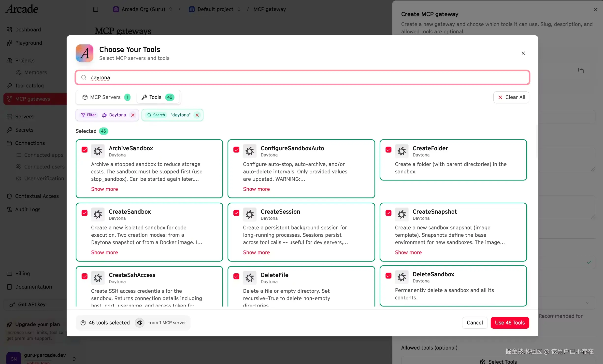Click the ArchiveSandbox Daytona logo icon
Screen dimensions: 603x364
(98, 151)
